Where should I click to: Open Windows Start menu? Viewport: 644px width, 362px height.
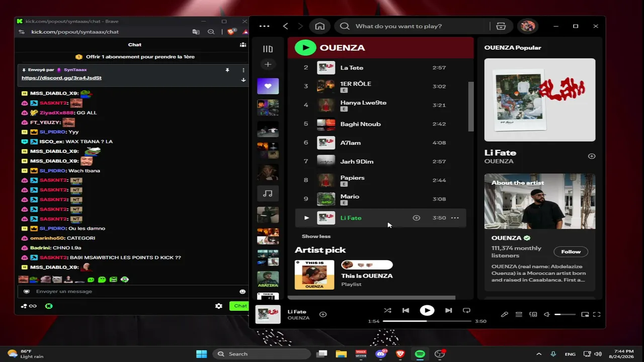point(201,354)
